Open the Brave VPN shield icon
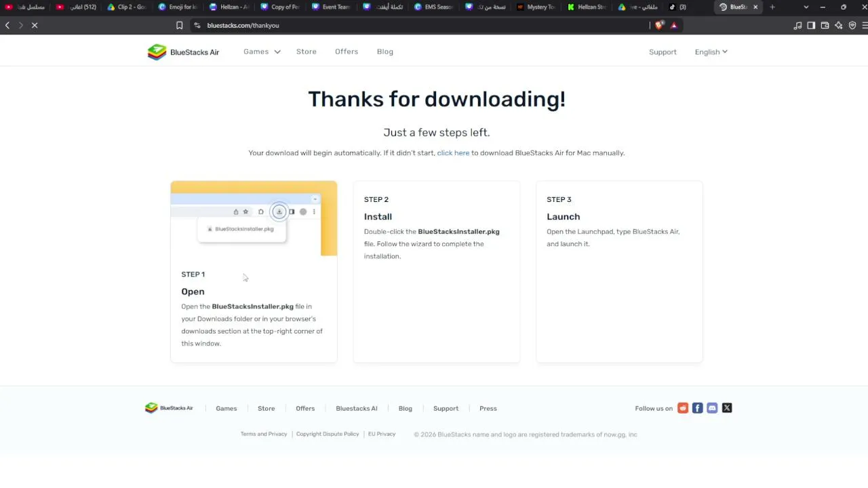 coord(852,25)
